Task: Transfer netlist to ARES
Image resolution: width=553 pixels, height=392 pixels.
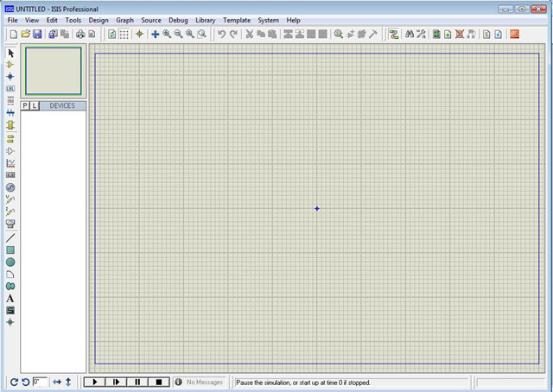Action: pyautogui.click(x=514, y=35)
